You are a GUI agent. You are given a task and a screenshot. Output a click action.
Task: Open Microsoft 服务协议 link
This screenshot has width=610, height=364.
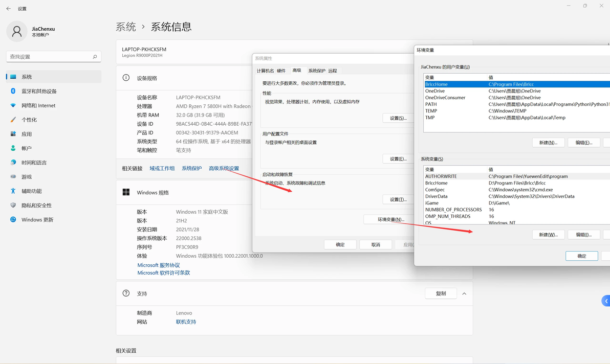coord(158,265)
